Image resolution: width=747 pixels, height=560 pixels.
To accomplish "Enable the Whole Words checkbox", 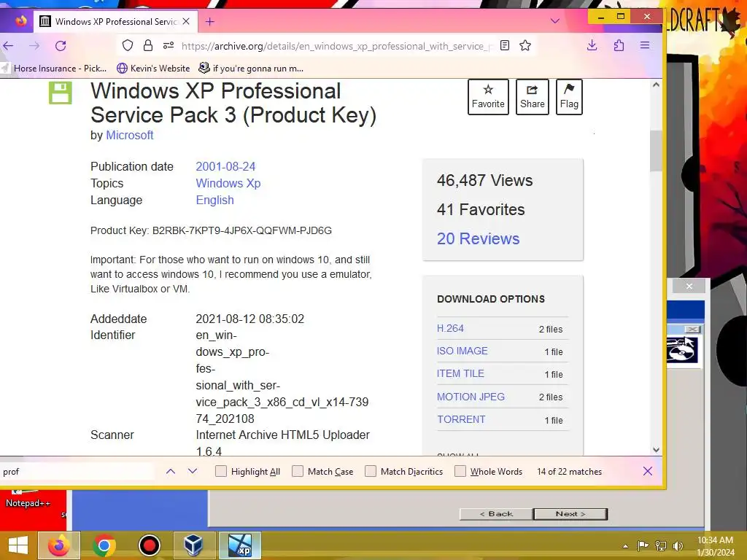I will point(460,472).
